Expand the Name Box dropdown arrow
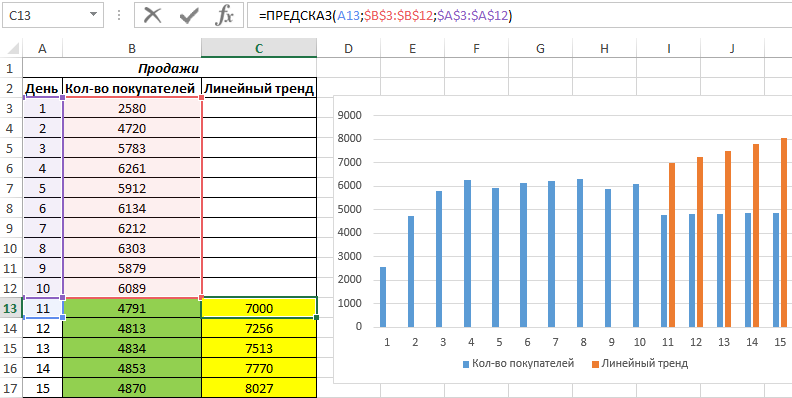 [93, 15]
